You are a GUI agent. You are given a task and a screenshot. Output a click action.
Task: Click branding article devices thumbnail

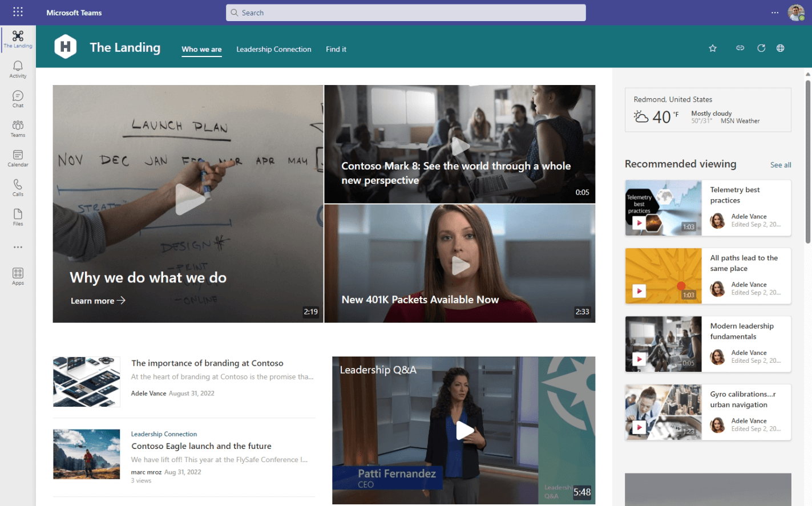pos(87,382)
